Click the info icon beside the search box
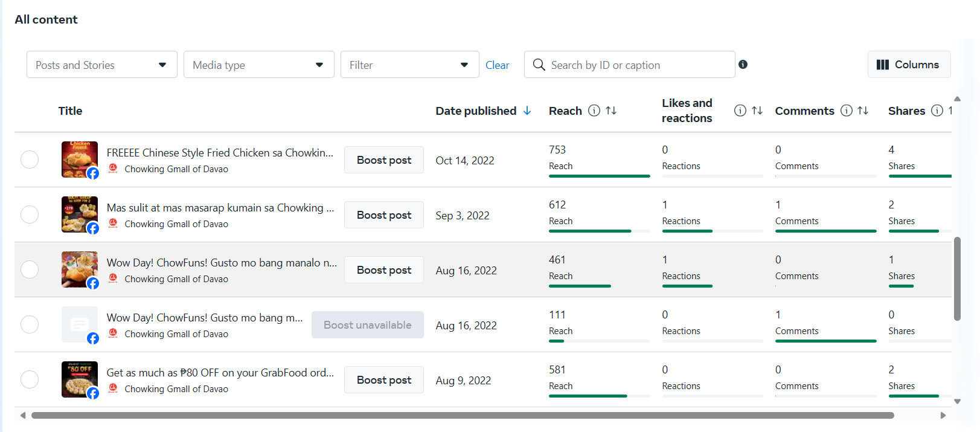This screenshot has height=432, width=980. tap(743, 65)
